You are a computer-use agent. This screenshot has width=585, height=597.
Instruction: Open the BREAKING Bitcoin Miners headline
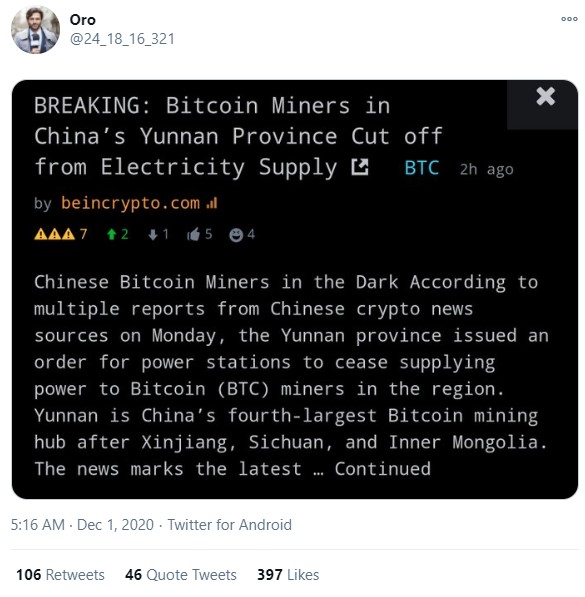238,136
